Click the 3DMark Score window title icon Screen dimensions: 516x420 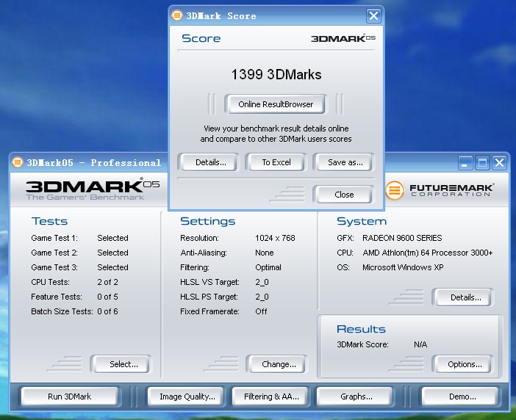coord(176,15)
